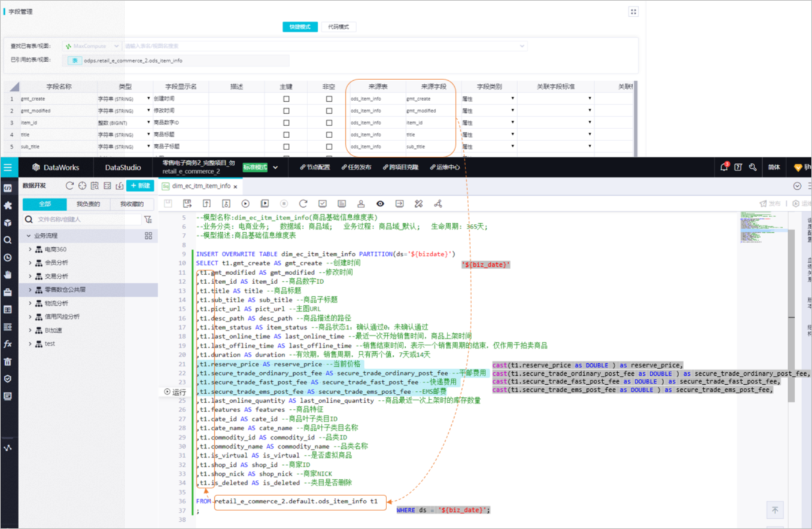Open the filter icon next to file search

(x=148, y=220)
